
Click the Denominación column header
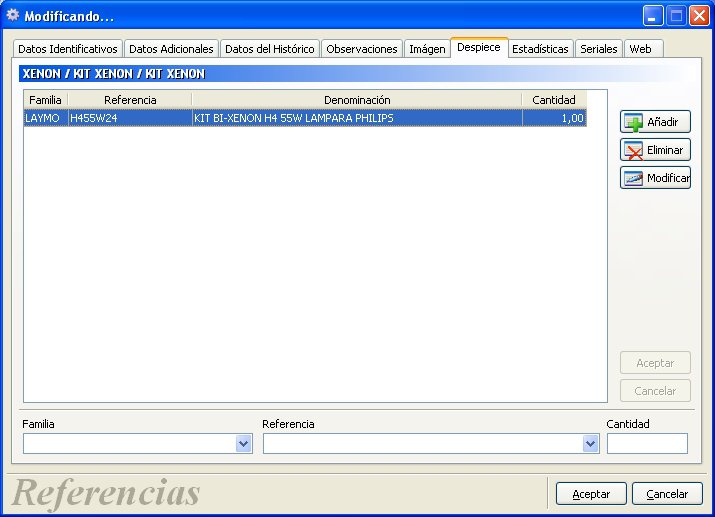tap(357, 100)
